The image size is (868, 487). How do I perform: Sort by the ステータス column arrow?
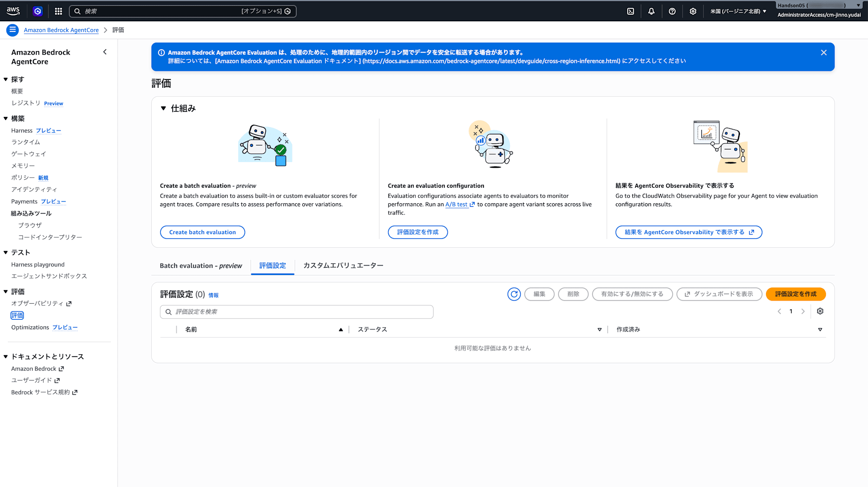tap(600, 330)
